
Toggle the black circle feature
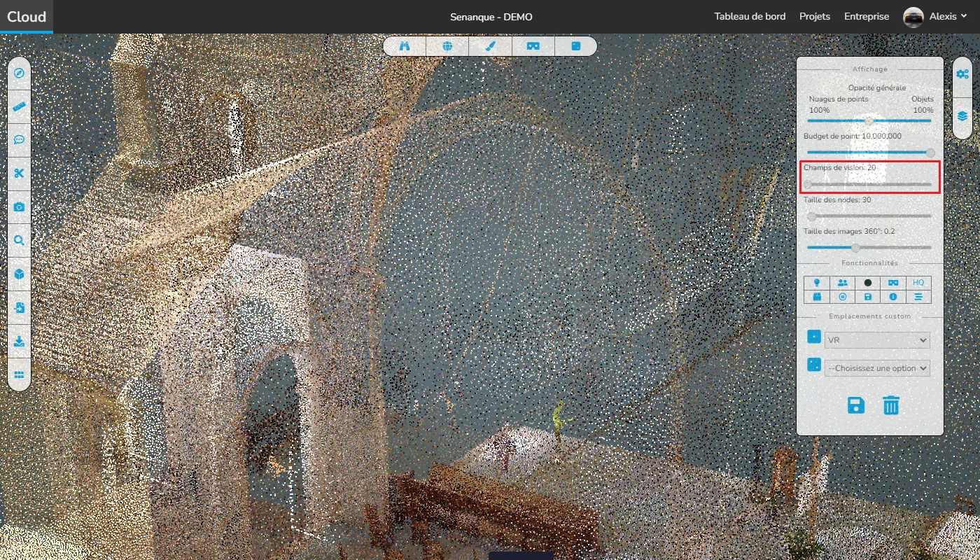867,283
